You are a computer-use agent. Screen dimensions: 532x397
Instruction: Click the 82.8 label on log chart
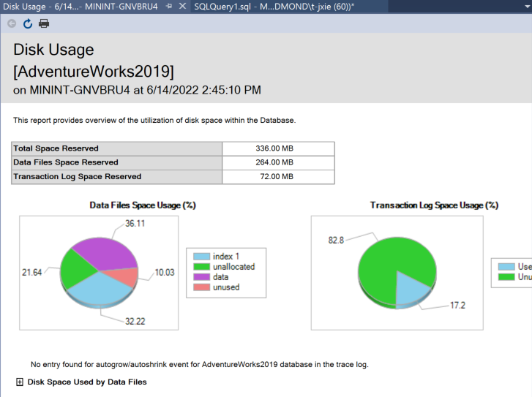[x=337, y=239]
